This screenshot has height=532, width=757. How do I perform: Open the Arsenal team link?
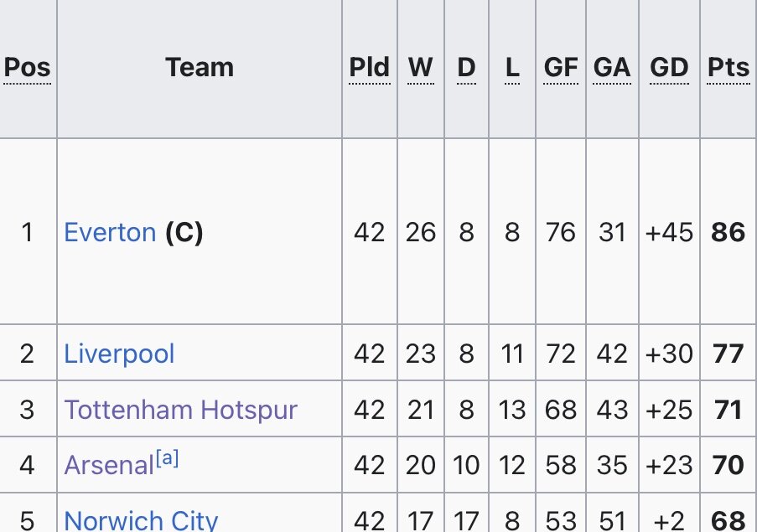pos(109,466)
